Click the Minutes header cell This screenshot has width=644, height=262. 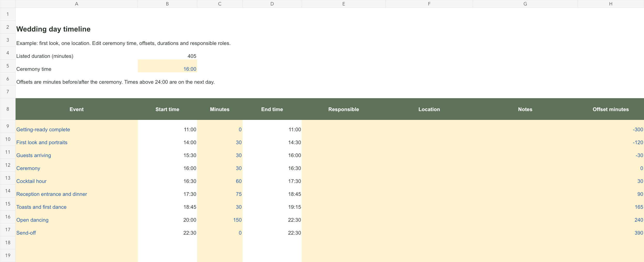pos(220,109)
